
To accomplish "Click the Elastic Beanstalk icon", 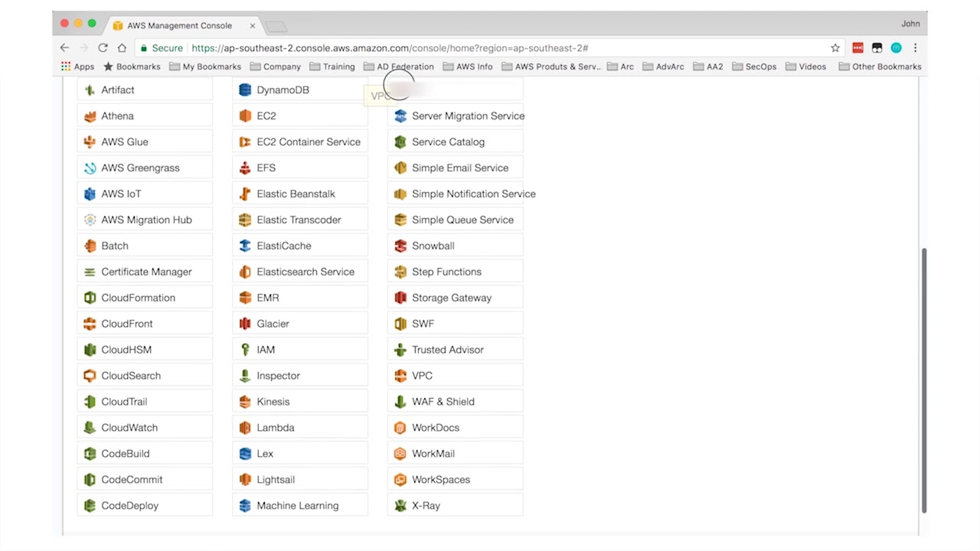I will pyautogui.click(x=245, y=194).
